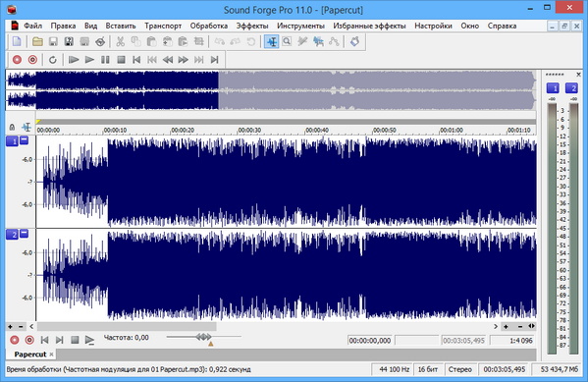Close the channel meters panel
This screenshot has width=588, height=382.
tap(578, 75)
